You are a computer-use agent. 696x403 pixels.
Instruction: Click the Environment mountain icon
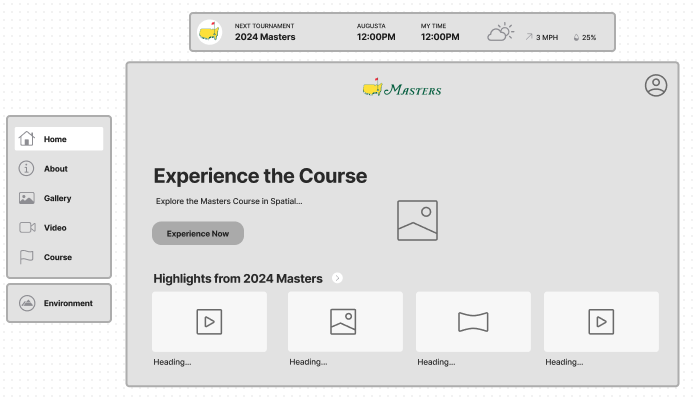tap(27, 303)
